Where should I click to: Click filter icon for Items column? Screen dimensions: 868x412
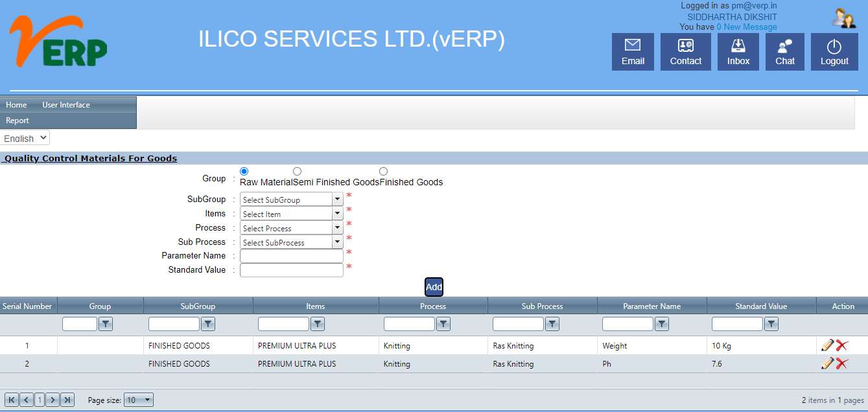(317, 324)
